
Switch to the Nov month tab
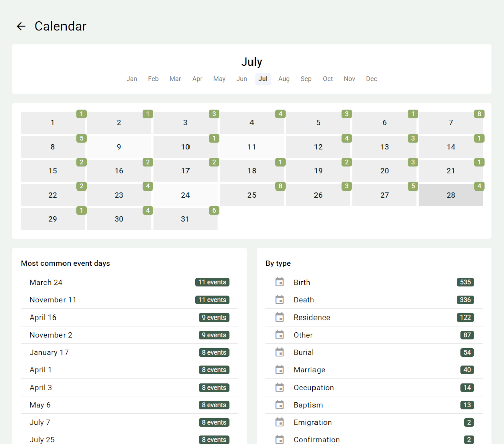(349, 79)
